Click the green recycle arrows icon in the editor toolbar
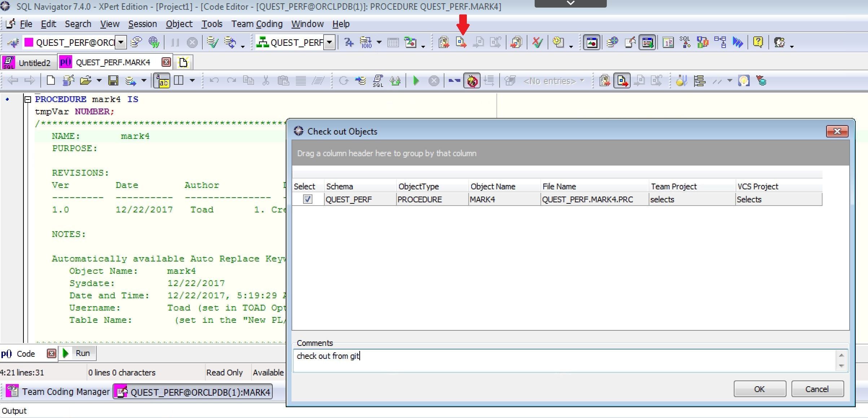The width and height of the screenshot is (868, 418). pos(395,80)
